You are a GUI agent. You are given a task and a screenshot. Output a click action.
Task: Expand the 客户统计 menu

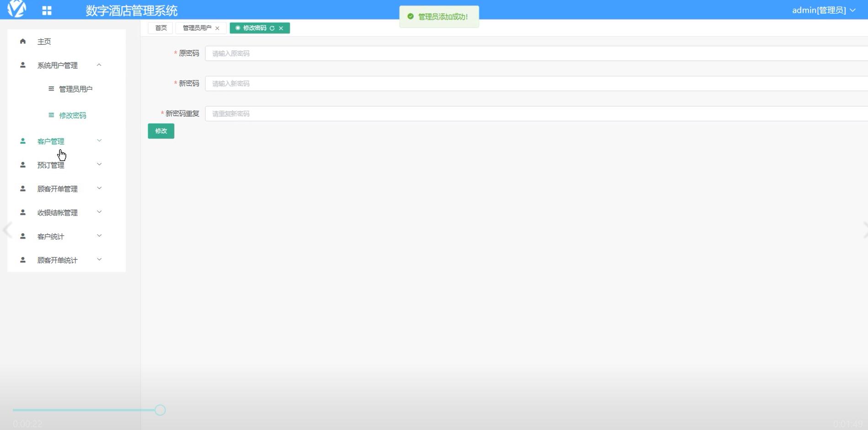99,236
